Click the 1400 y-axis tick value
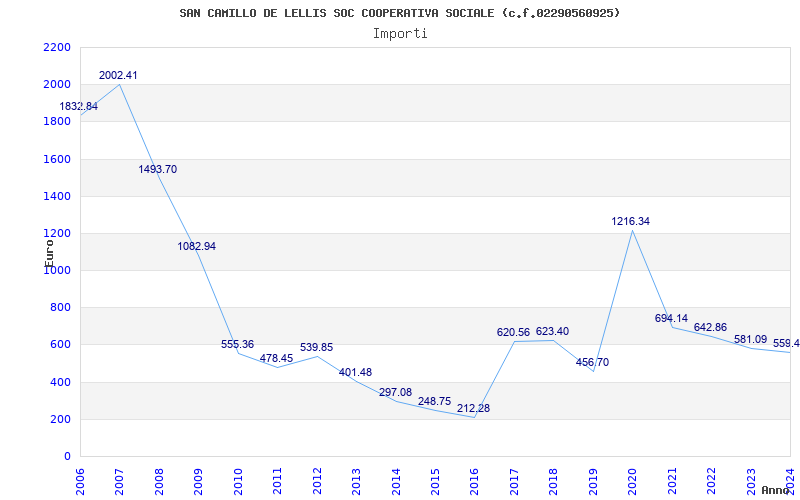800x500 pixels. tap(57, 196)
